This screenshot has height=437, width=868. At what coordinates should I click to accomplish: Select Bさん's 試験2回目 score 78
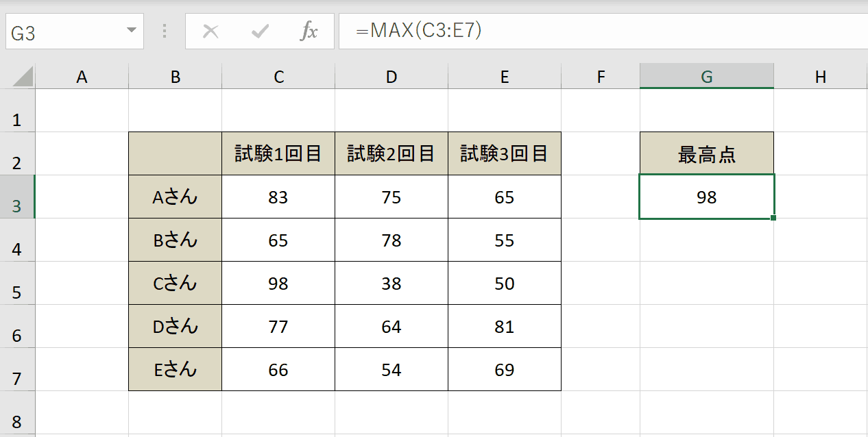coord(391,240)
